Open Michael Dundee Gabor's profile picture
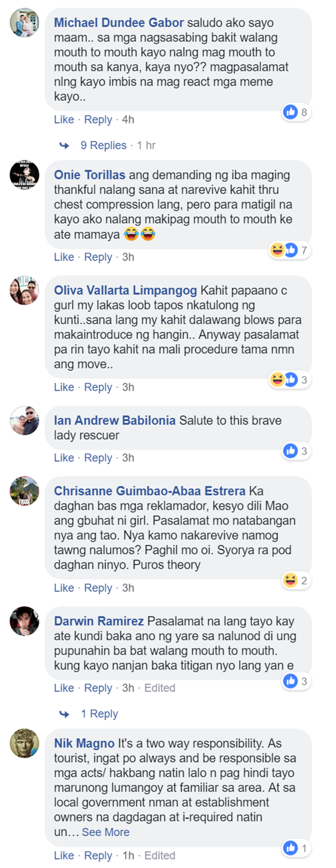Image resolution: width=336 pixels, height=868 pixels. (x=25, y=23)
